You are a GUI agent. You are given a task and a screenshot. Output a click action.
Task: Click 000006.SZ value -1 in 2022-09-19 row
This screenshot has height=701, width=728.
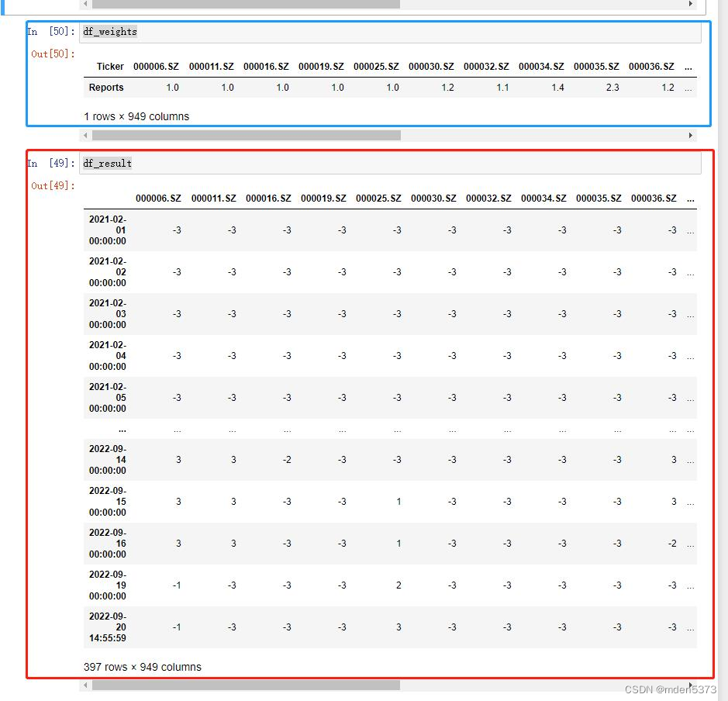coord(177,585)
